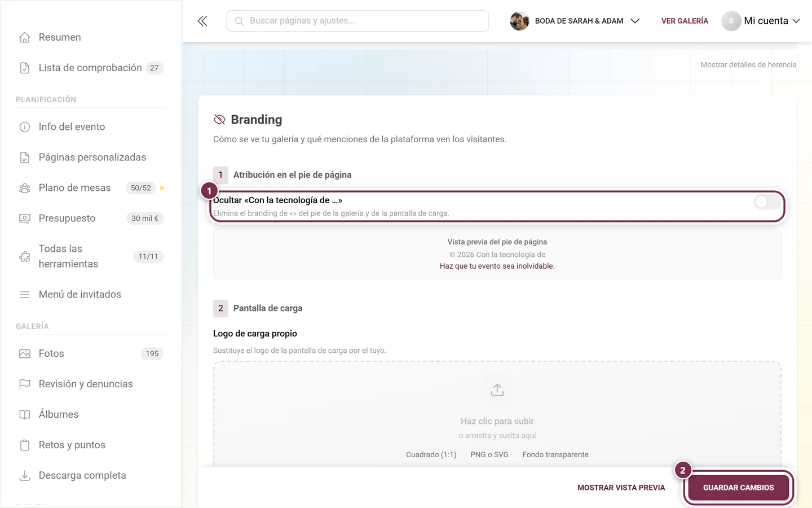The width and height of the screenshot is (812, 508).
Task: Click the Info del evento icon
Action: click(25, 127)
